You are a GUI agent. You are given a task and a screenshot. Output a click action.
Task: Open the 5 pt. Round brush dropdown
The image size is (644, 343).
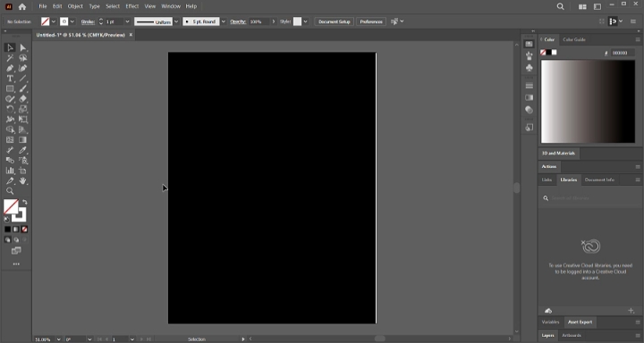point(224,21)
